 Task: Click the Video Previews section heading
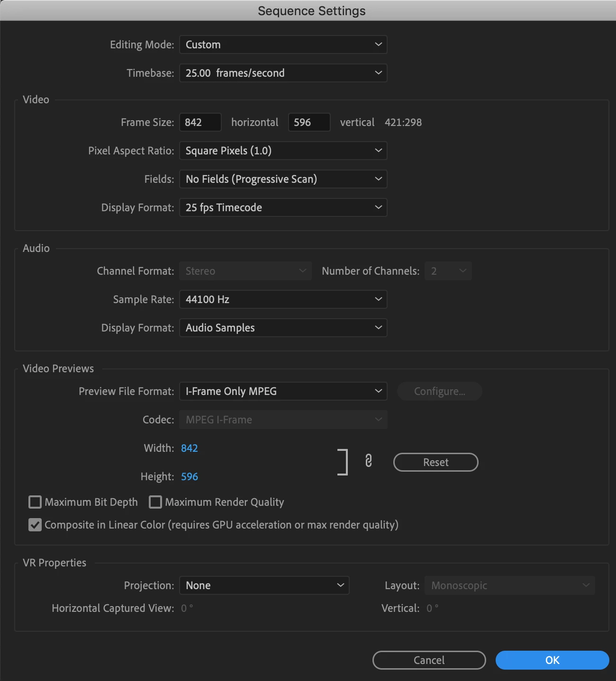pyautogui.click(x=58, y=368)
